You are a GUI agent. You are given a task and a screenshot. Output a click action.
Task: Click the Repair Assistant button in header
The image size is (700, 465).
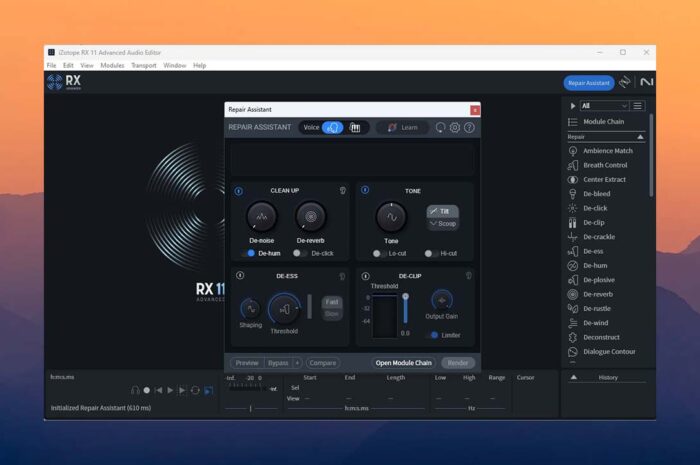click(x=589, y=83)
